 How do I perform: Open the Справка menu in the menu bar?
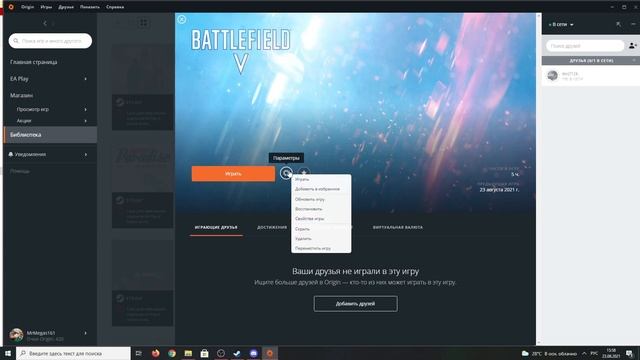click(115, 7)
